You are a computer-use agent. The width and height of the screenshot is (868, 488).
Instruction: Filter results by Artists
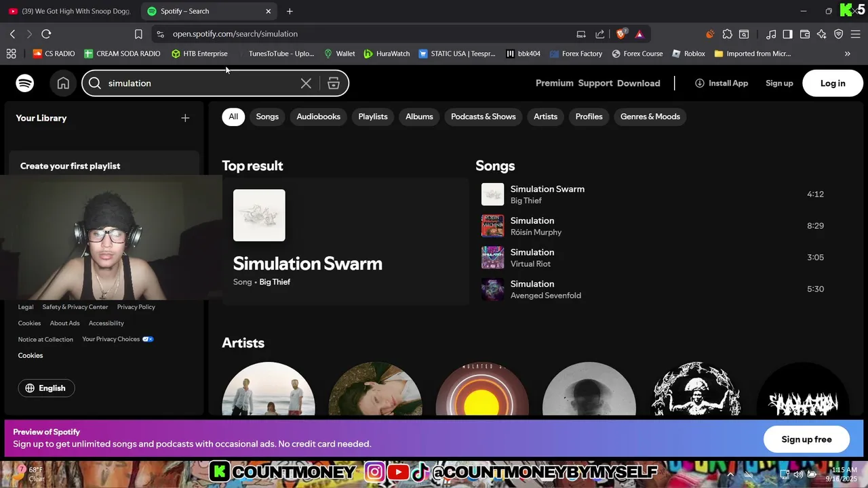pos(545,117)
